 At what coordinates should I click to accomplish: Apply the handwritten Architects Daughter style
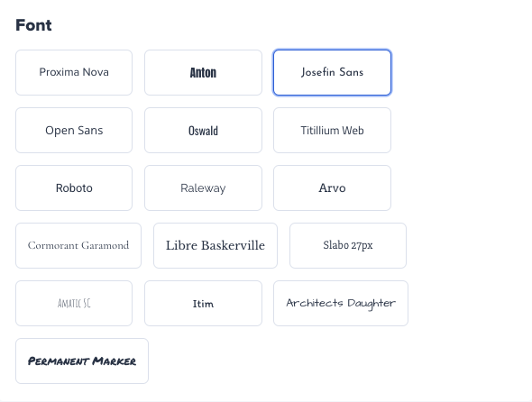point(341,303)
